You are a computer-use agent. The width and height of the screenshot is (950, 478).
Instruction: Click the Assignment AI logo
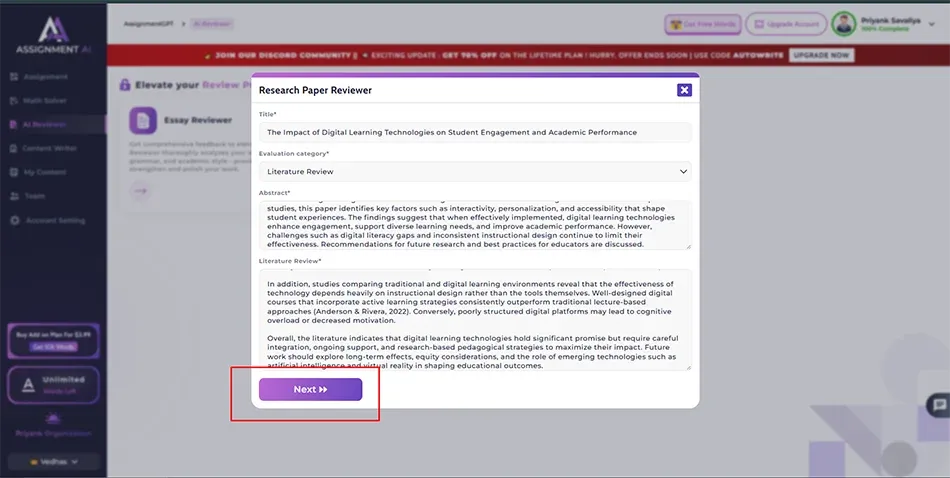[x=53, y=35]
